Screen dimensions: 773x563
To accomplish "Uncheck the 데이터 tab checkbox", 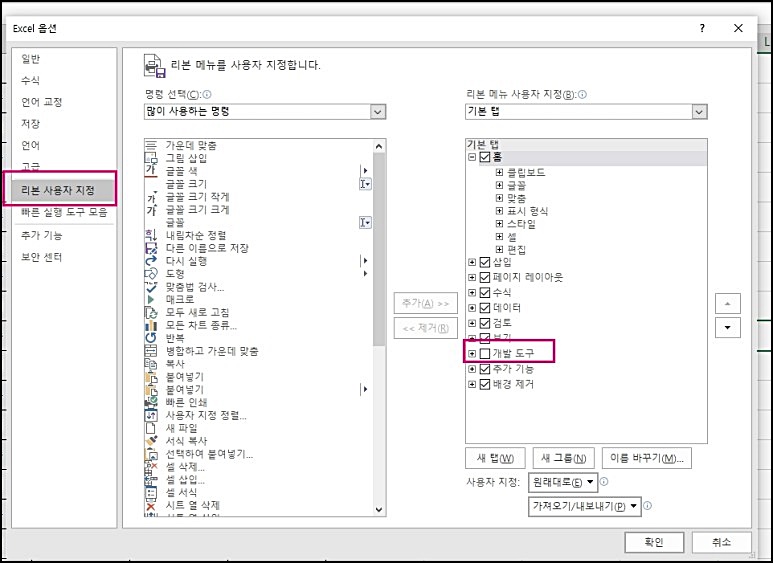I will tap(485, 308).
